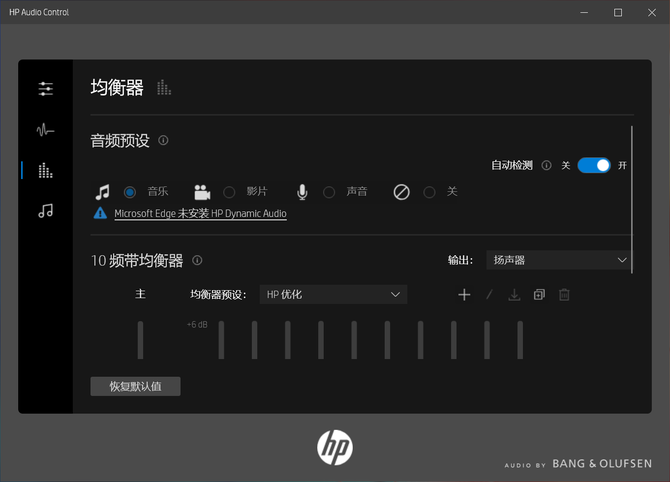Click the +6 dB scale label
670x482 pixels.
[197, 325]
